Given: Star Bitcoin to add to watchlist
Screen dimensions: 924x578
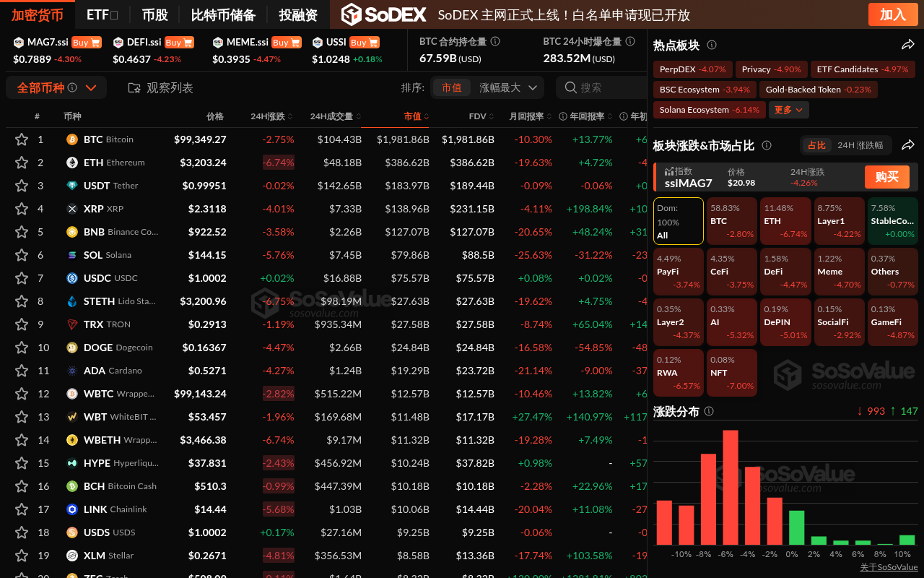Looking at the screenshot, I should 22,139.
